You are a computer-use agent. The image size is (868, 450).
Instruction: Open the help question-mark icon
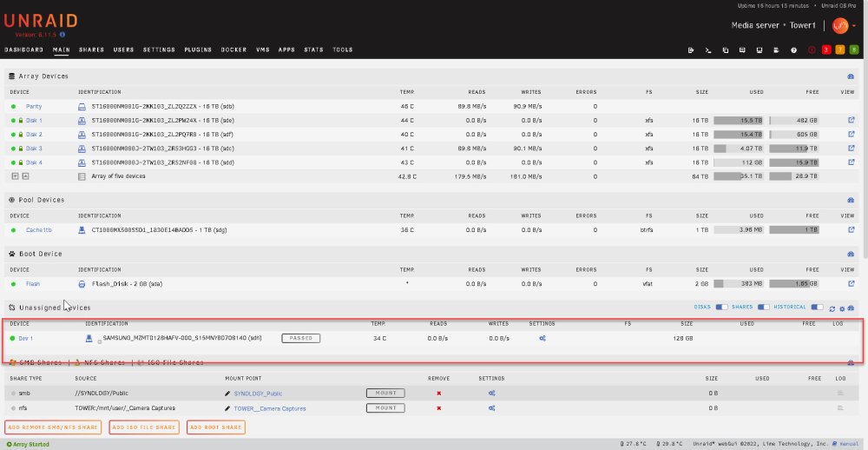coord(794,50)
